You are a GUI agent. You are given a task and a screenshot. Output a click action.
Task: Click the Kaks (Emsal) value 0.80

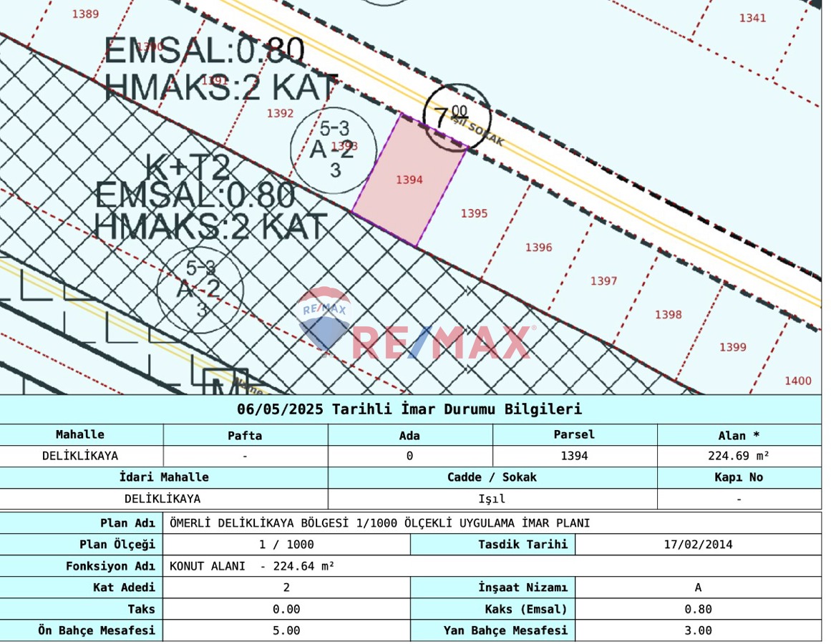(x=697, y=609)
